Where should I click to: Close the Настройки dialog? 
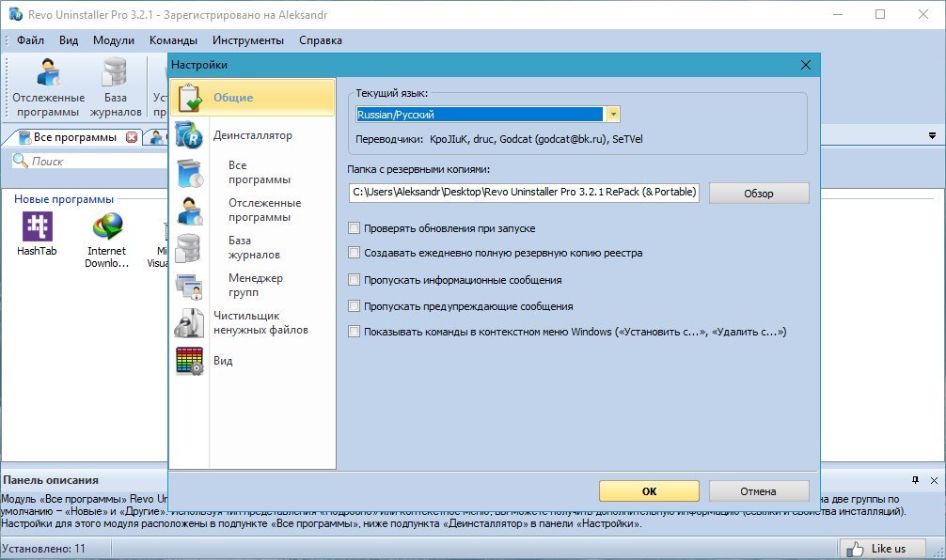pos(806,65)
